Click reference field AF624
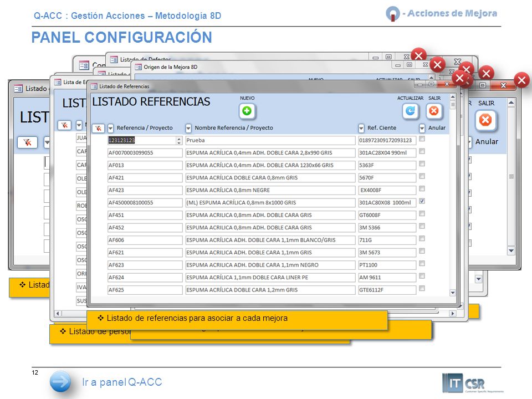The width and height of the screenshot is (532, 399). [x=145, y=278]
